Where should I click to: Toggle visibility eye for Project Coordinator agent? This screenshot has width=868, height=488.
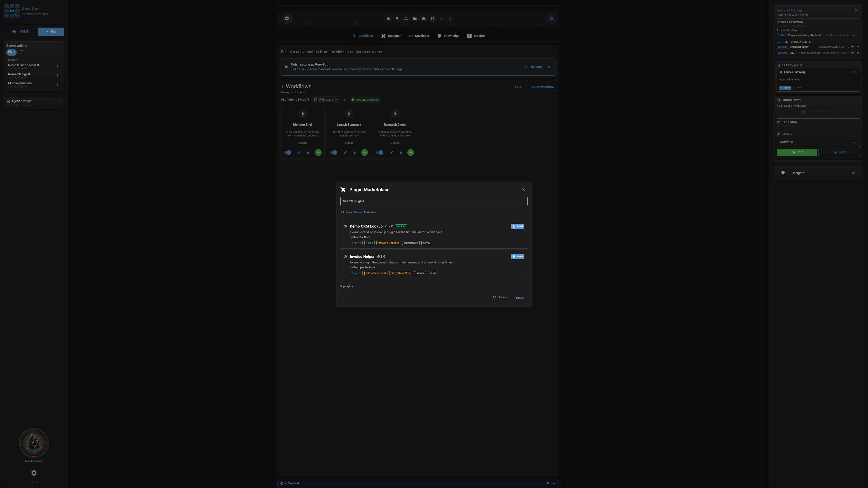pos(852,53)
